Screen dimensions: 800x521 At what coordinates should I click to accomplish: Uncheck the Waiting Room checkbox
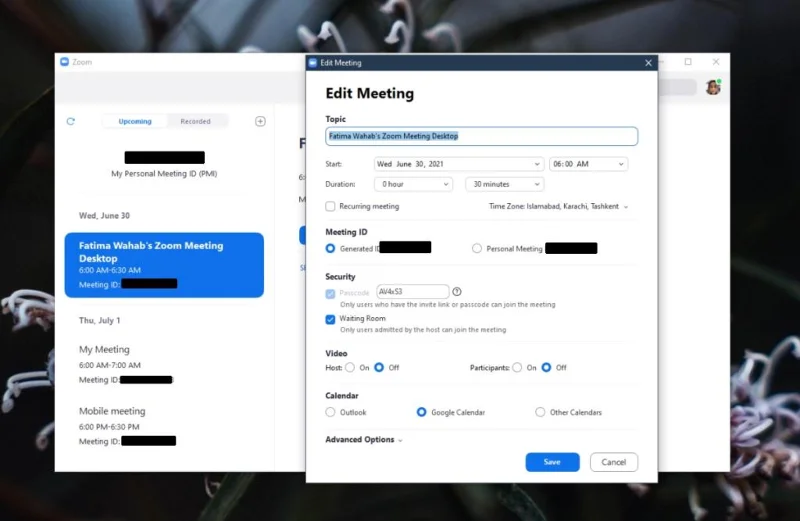(330, 319)
